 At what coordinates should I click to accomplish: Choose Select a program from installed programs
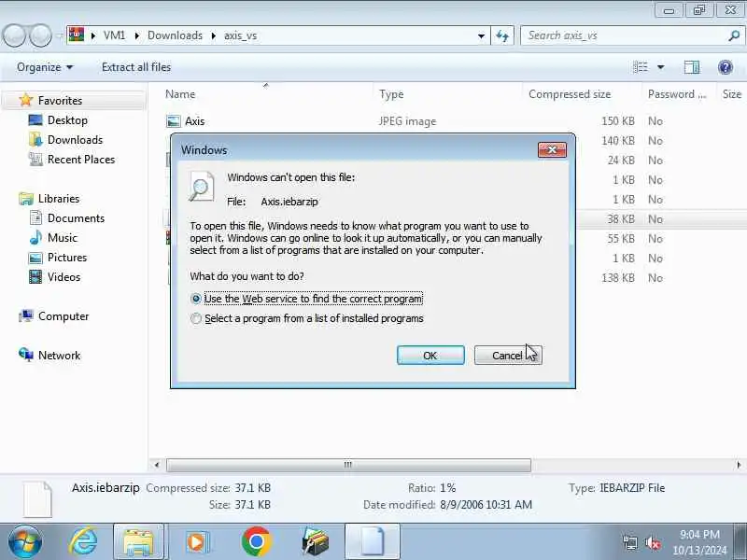(x=196, y=318)
